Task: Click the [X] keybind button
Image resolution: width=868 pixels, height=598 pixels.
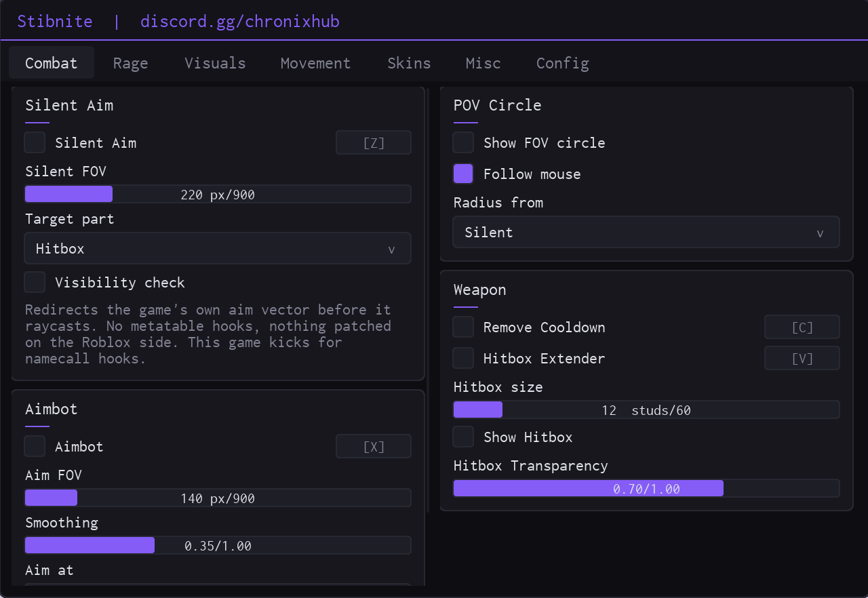Action: pyautogui.click(x=374, y=447)
